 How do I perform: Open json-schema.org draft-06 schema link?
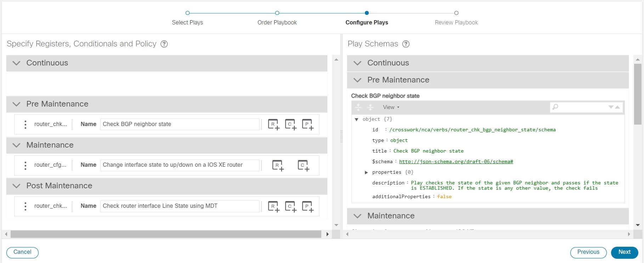tap(456, 162)
